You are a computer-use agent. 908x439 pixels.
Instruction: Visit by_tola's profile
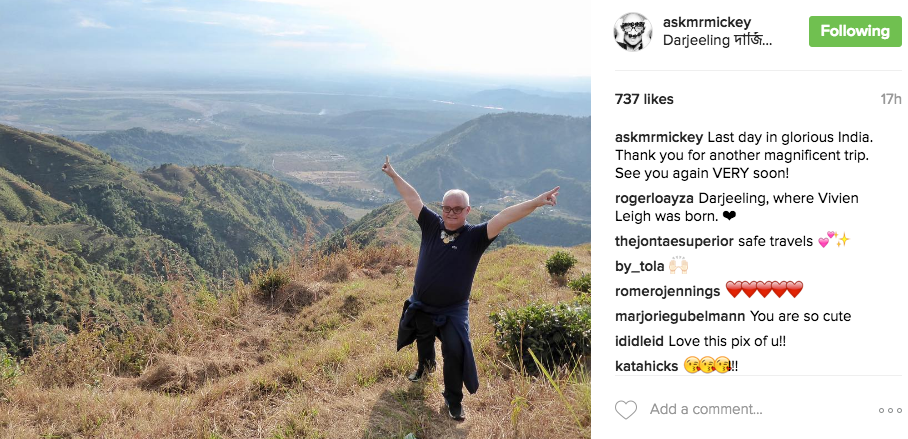(639, 267)
